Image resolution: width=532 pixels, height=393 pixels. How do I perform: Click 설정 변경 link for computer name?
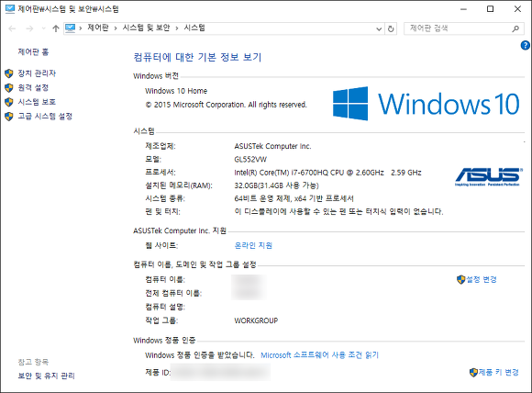482,279
